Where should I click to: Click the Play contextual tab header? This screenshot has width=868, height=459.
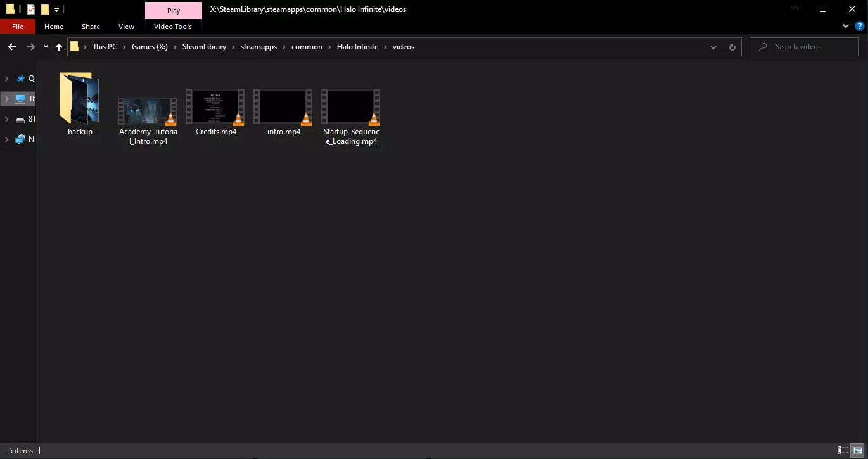(174, 10)
